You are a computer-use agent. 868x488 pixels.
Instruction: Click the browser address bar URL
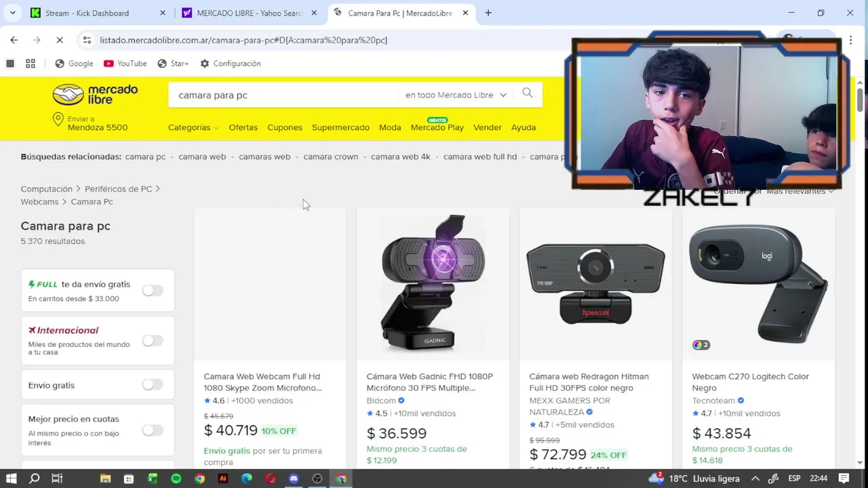pos(243,40)
